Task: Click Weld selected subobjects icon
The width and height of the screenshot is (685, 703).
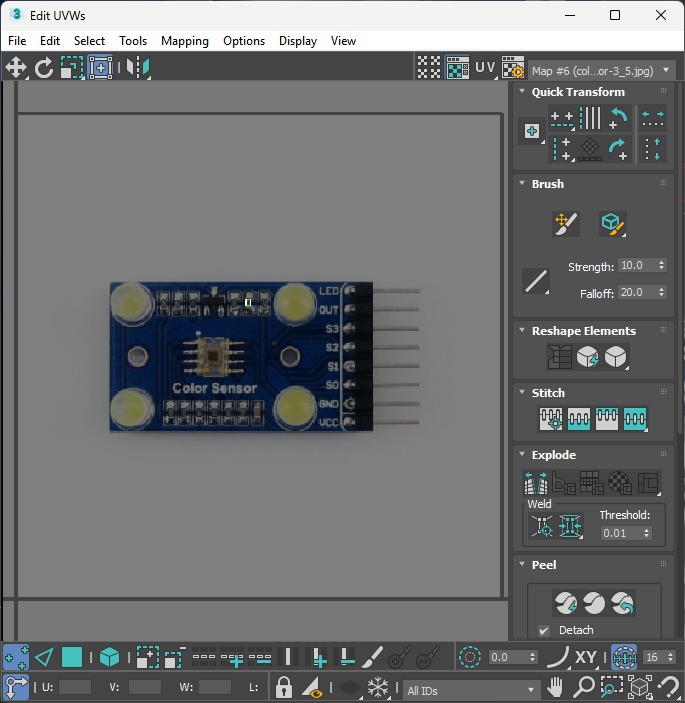Action: (x=570, y=526)
